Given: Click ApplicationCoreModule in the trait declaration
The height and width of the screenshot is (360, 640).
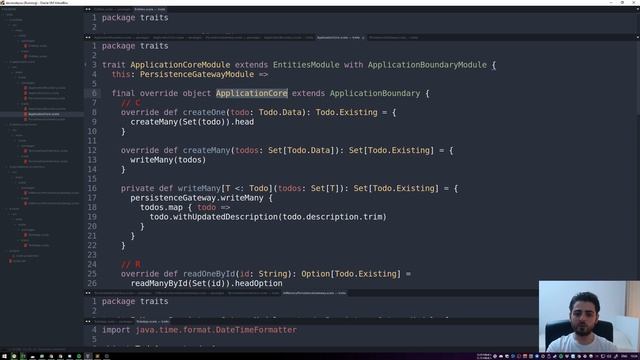Looking at the screenshot, I should [180, 64].
